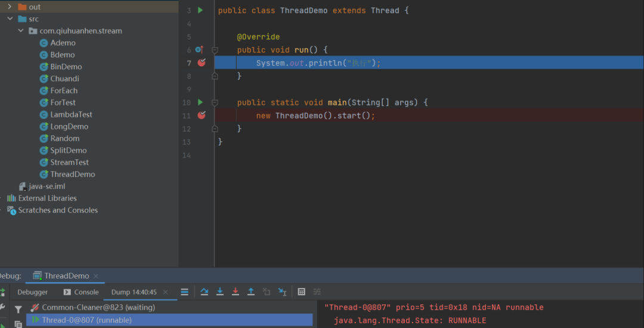Close the Dump 14:40:45 tab
The image size is (644, 328).
pos(166,292)
